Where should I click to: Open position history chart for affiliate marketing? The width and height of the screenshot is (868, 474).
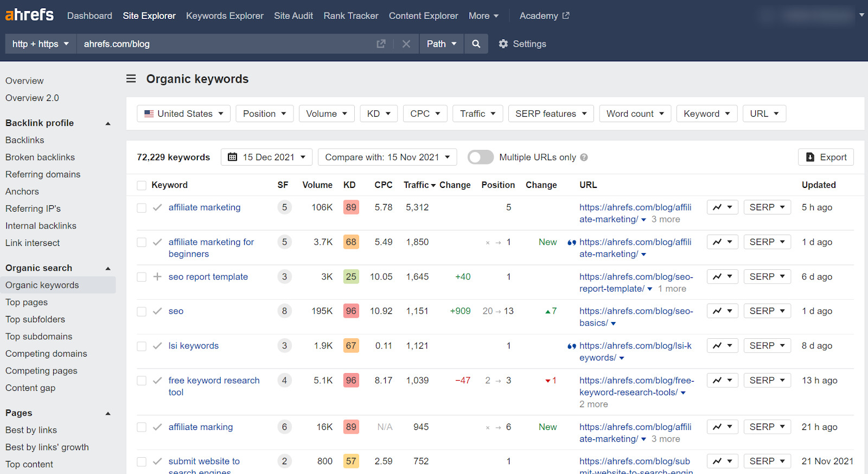(722, 207)
